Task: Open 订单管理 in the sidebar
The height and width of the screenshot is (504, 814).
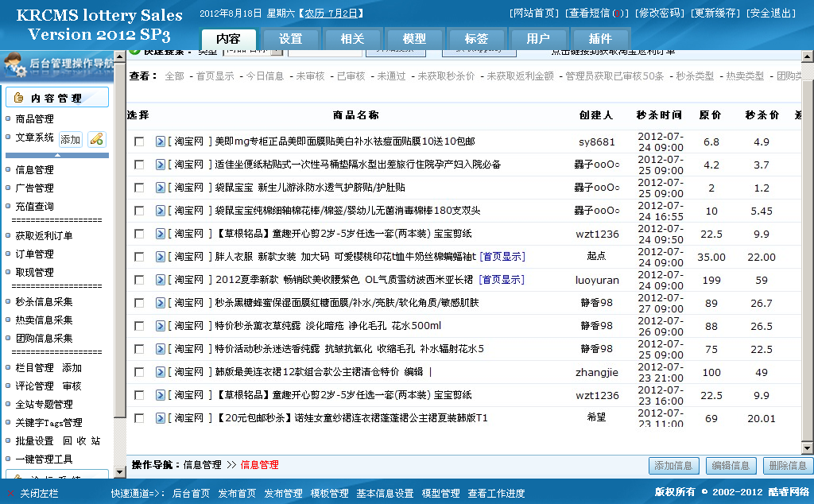Action: [34, 254]
